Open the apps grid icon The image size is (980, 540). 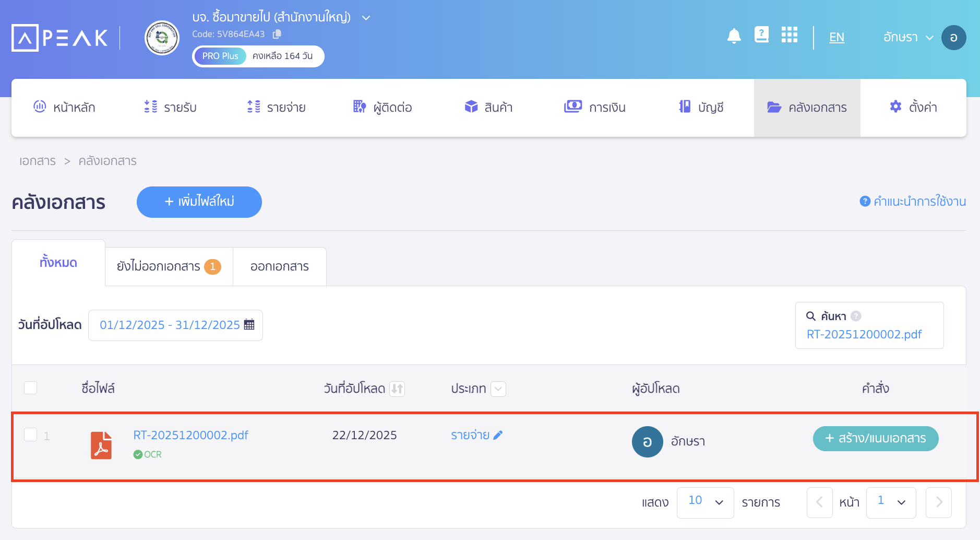(789, 35)
